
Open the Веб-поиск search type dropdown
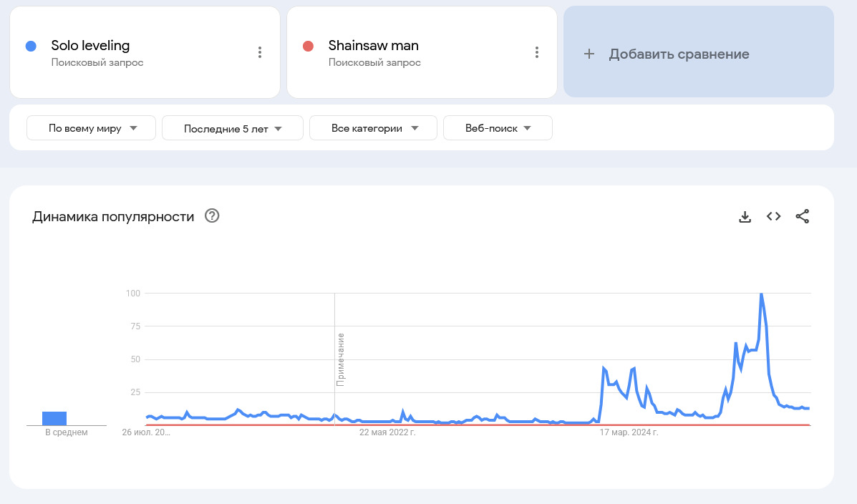[498, 129]
